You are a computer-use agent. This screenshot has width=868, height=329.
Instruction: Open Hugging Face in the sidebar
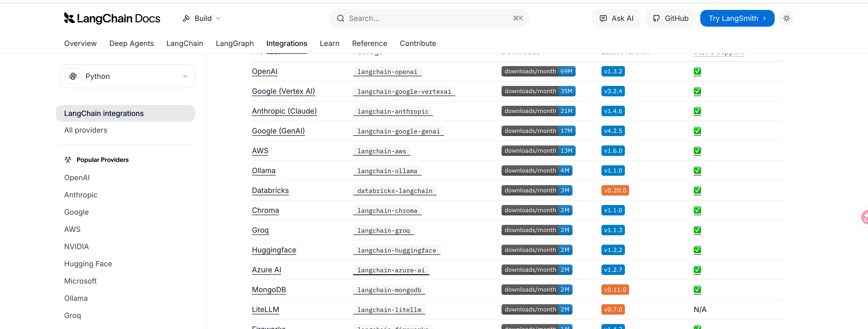tap(88, 263)
